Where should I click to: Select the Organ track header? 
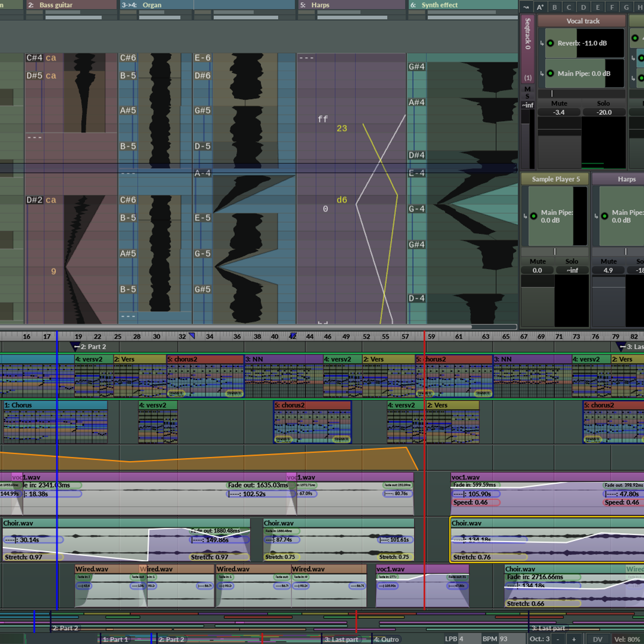[x=207, y=5]
